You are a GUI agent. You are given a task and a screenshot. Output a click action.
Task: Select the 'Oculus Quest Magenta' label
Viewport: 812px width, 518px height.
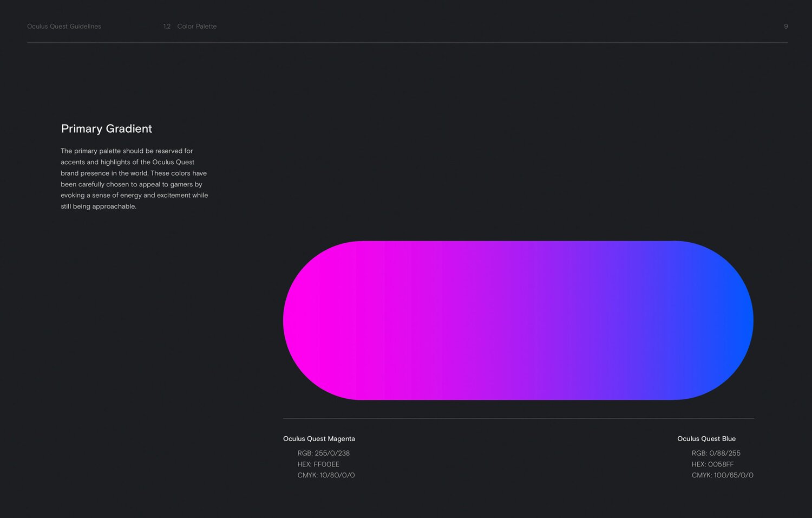tap(319, 439)
